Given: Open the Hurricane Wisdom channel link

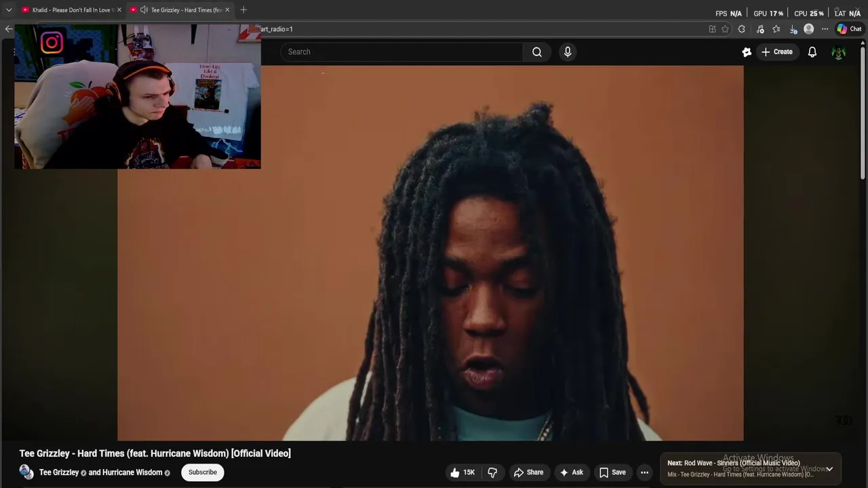Looking at the screenshot, I should [x=132, y=472].
